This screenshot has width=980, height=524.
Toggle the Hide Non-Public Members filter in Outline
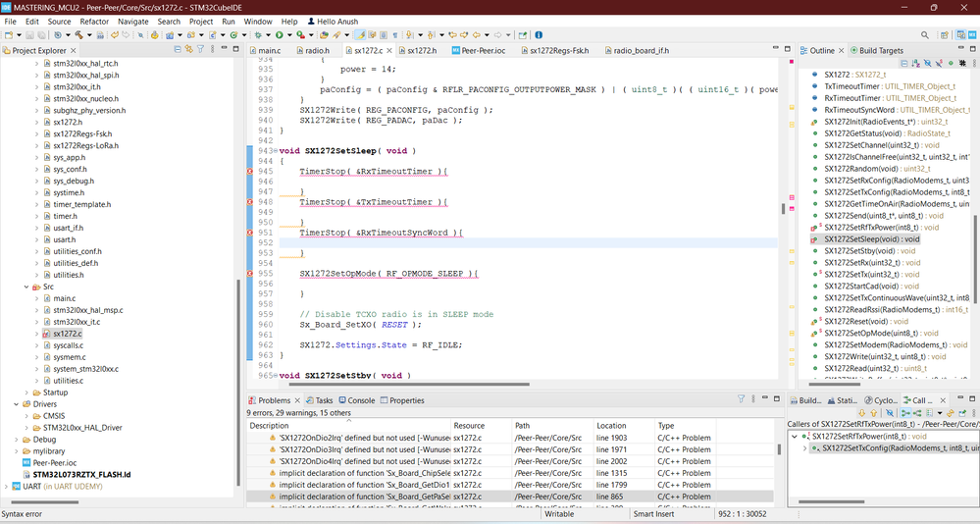[951, 63]
